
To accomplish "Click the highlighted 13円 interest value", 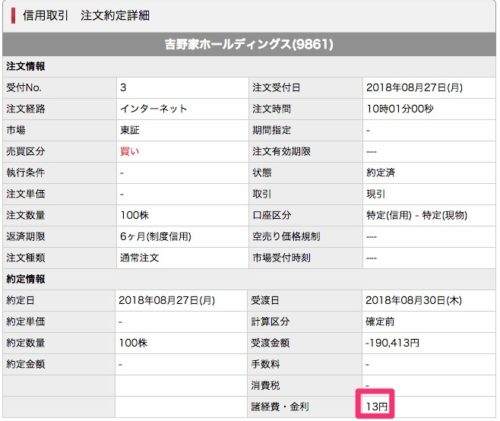I will 376,406.
